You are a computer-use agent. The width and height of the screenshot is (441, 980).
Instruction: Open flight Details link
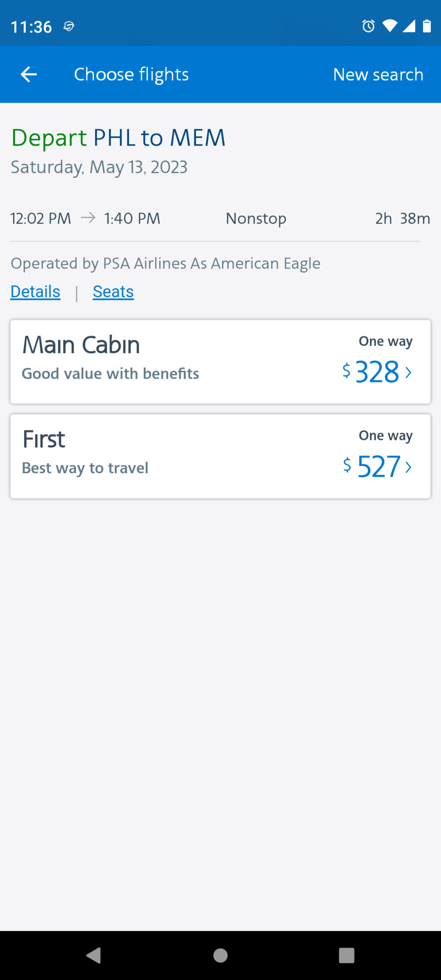35,292
